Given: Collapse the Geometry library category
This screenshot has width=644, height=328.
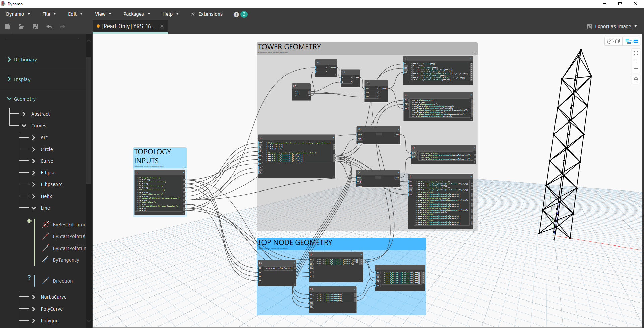Looking at the screenshot, I should (x=9, y=99).
